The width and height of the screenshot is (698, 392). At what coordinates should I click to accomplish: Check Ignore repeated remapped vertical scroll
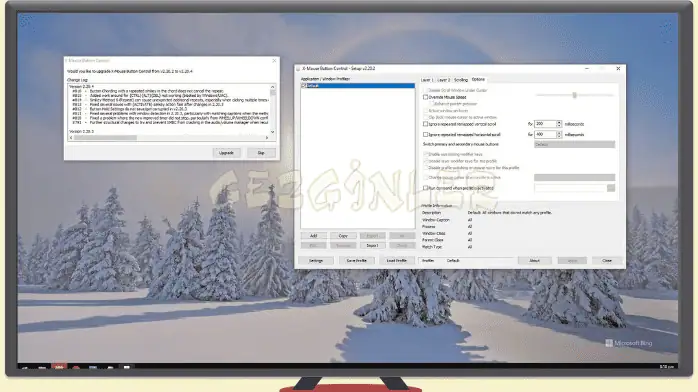pos(425,124)
